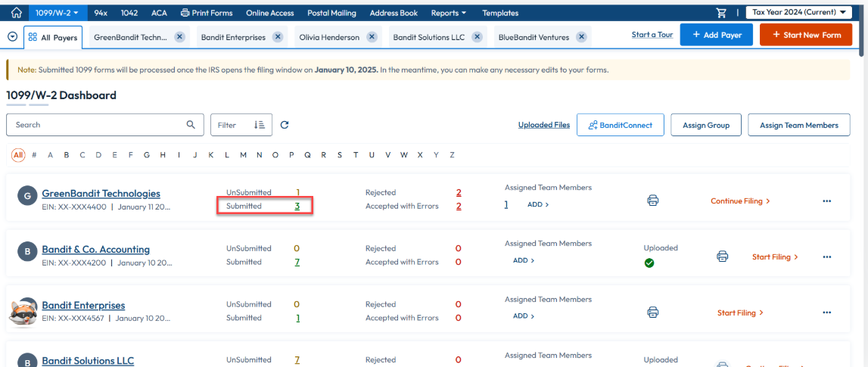The image size is (868, 367).
Task: Close the Olivia Henderson tab
Action: [x=372, y=37]
